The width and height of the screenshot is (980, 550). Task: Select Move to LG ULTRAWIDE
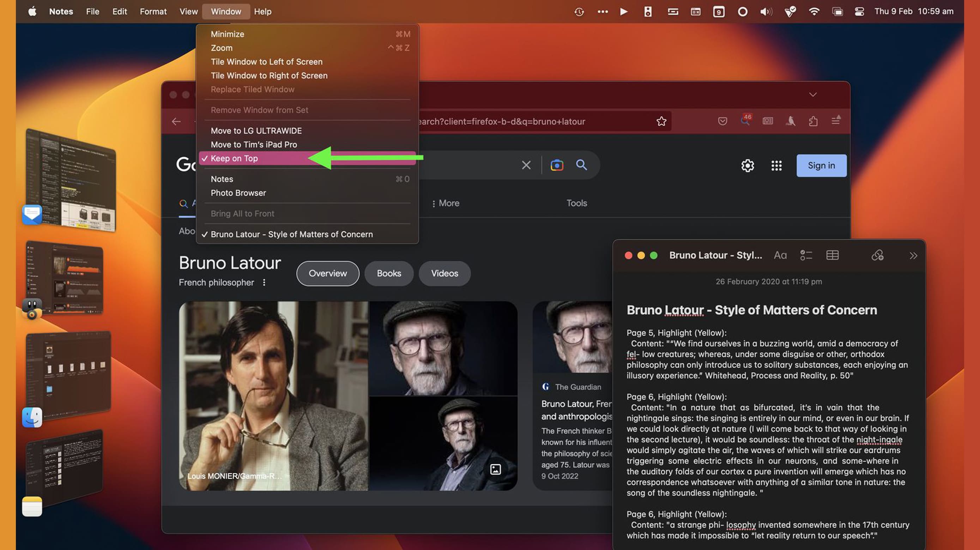[x=307, y=131]
